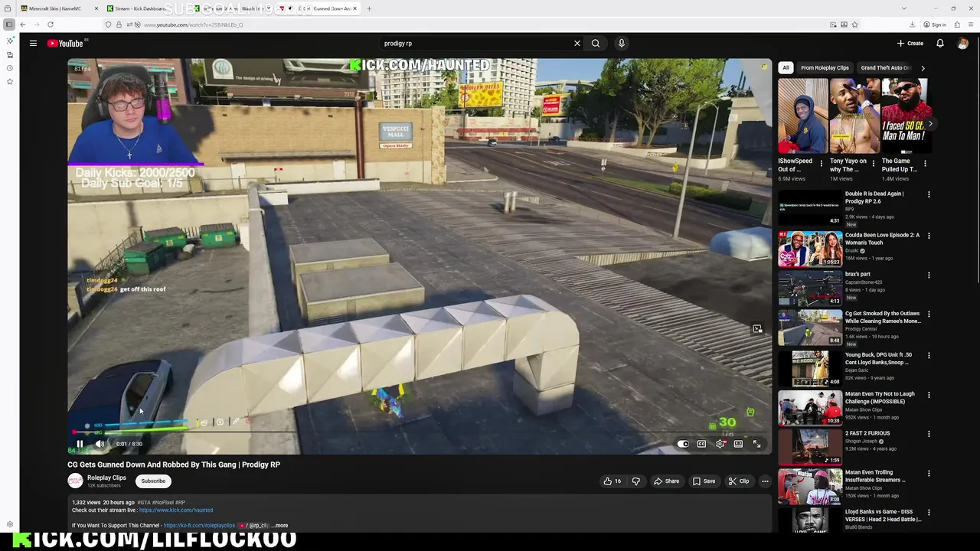
Task: Save video to playlist
Action: point(704,481)
